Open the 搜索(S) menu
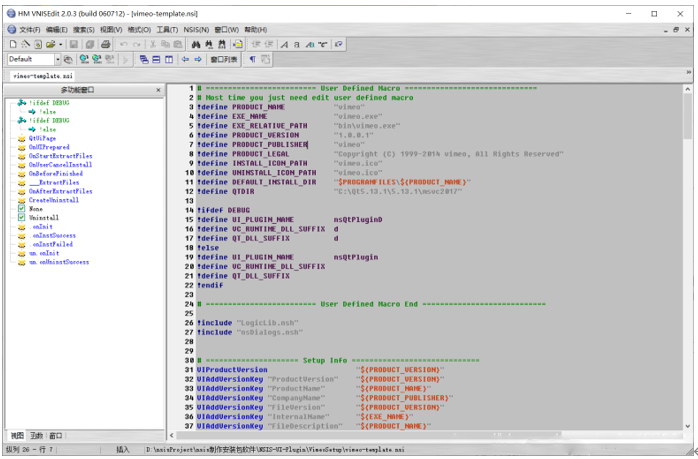The height and width of the screenshot is (459, 698). pyautogui.click(x=84, y=29)
